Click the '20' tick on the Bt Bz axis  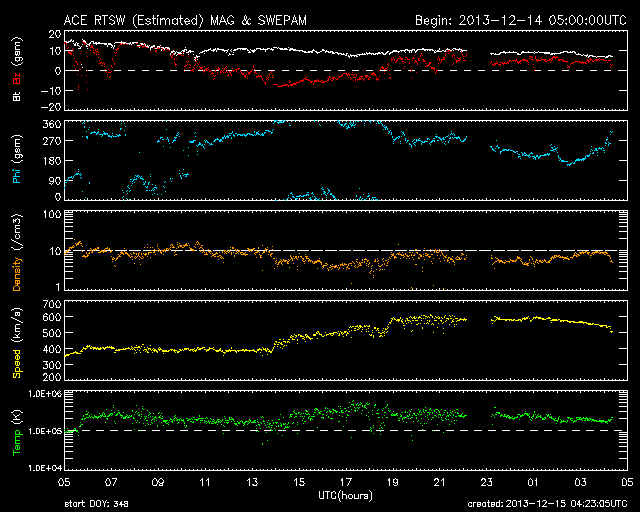(55, 34)
